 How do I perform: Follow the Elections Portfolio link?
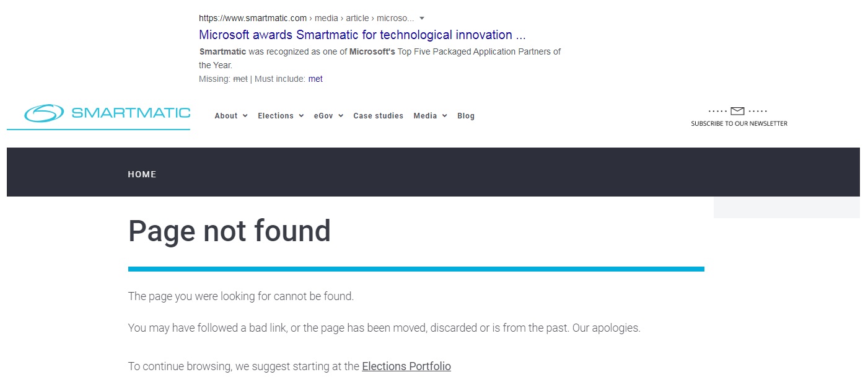point(406,366)
